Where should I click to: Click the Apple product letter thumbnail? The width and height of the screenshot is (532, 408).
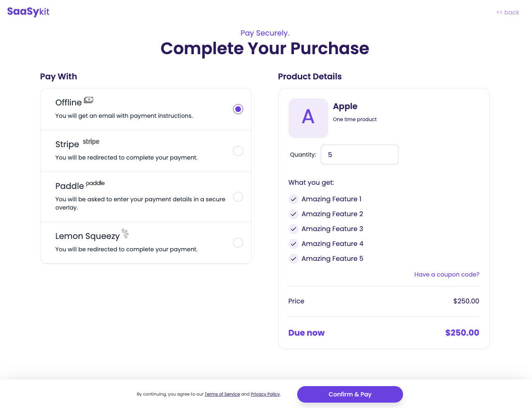308,118
